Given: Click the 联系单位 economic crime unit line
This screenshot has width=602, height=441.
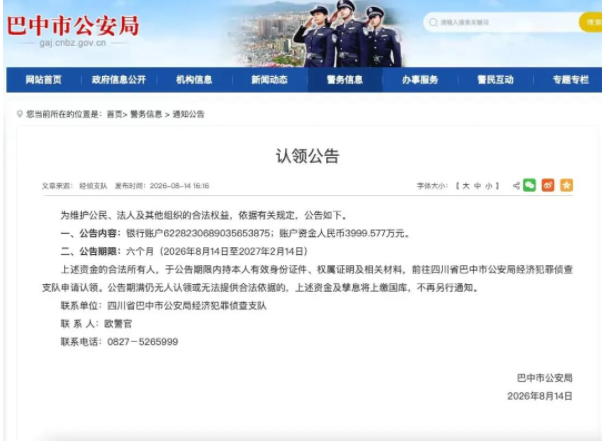Looking at the screenshot, I should (x=164, y=306).
